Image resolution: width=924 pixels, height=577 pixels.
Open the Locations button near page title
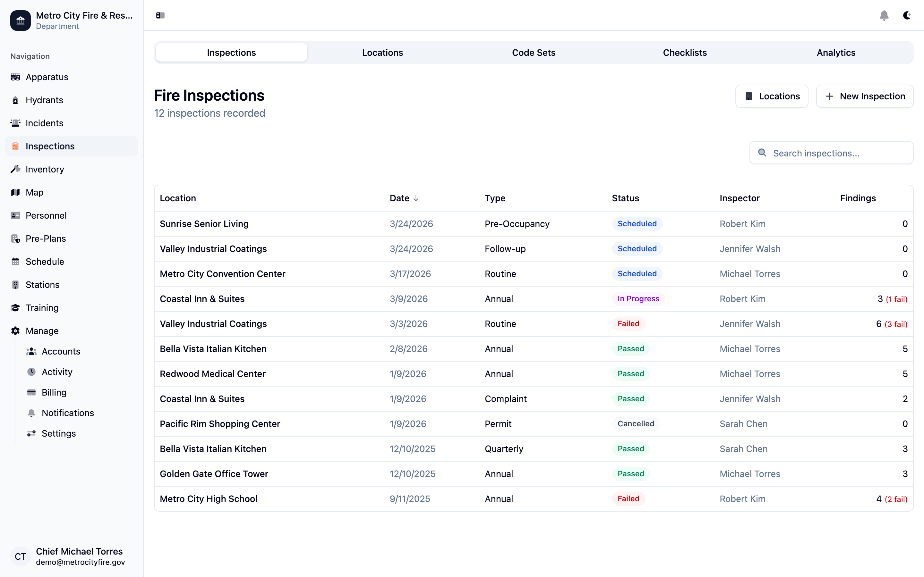pyautogui.click(x=772, y=96)
